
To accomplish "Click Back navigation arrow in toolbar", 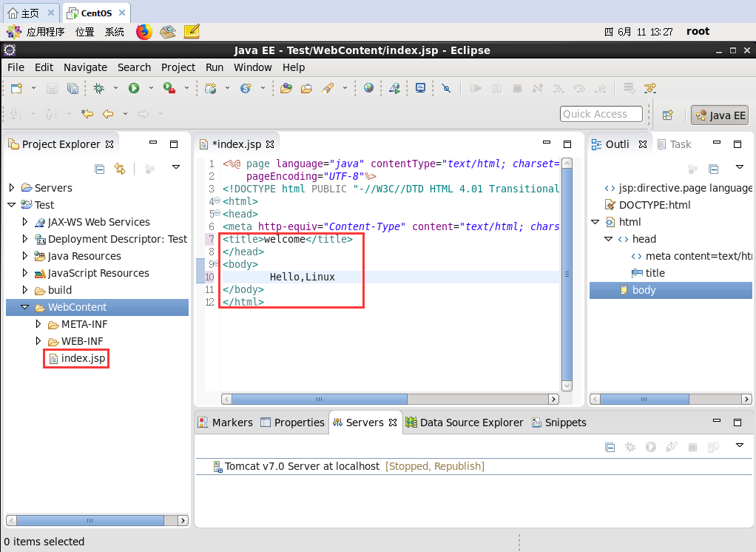I will [108, 114].
